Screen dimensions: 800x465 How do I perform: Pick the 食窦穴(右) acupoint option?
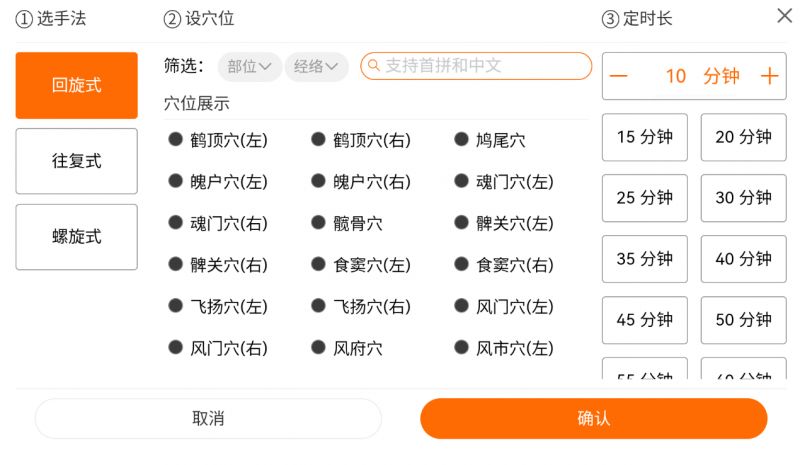[461, 265]
